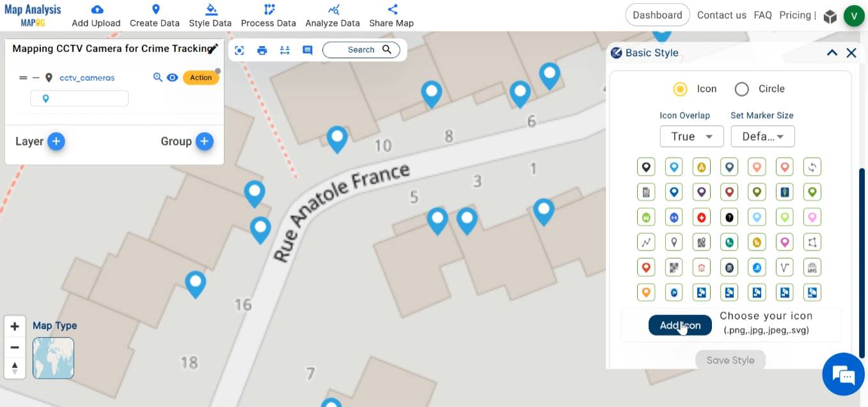Open the comment toolbar icon

tap(307, 50)
